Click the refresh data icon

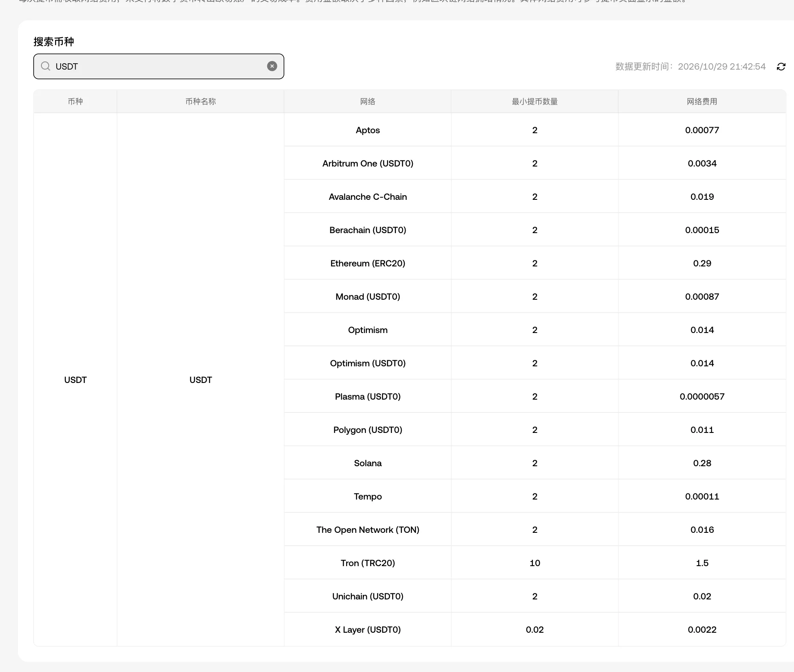click(x=781, y=67)
